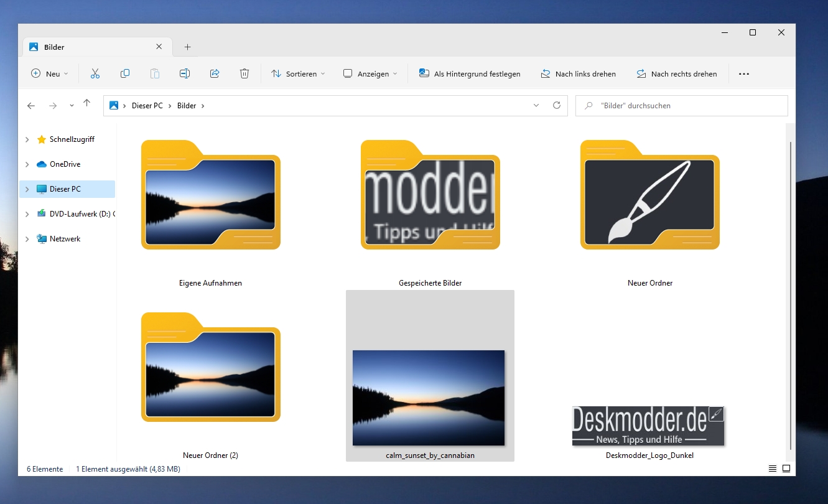Expand the Netzwerk tree node
The height and width of the screenshot is (504, 828).
coord(27,239)
